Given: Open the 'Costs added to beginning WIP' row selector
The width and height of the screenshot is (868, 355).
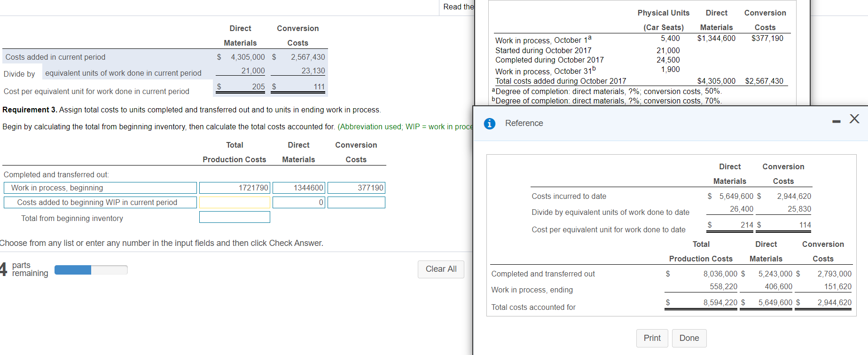Looking at the screenshot, I should (100, 203).
